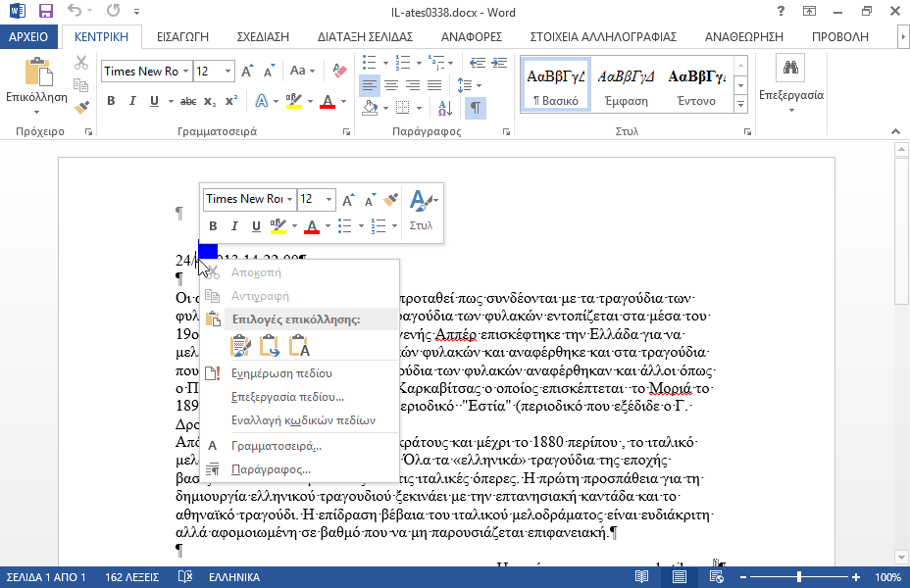Align paragraph text to the right
This screenshot has width=910, height=588.
(413, 86)
